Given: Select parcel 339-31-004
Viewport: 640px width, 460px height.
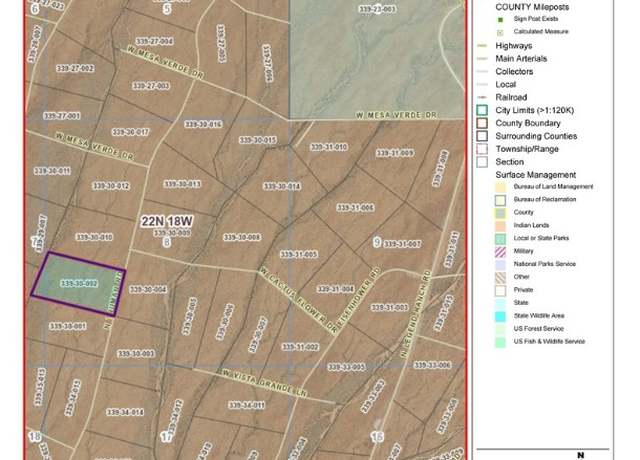Looking at the screenshot, I should 336,289.
